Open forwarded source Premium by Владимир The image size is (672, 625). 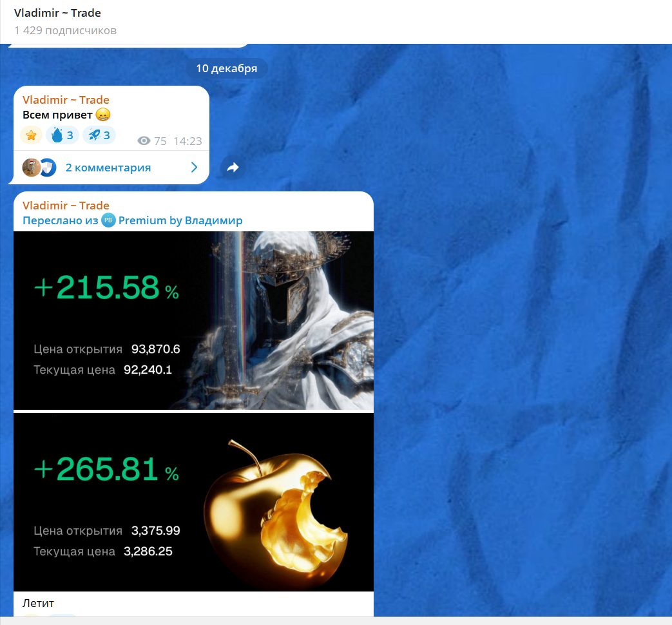(180, 220)
